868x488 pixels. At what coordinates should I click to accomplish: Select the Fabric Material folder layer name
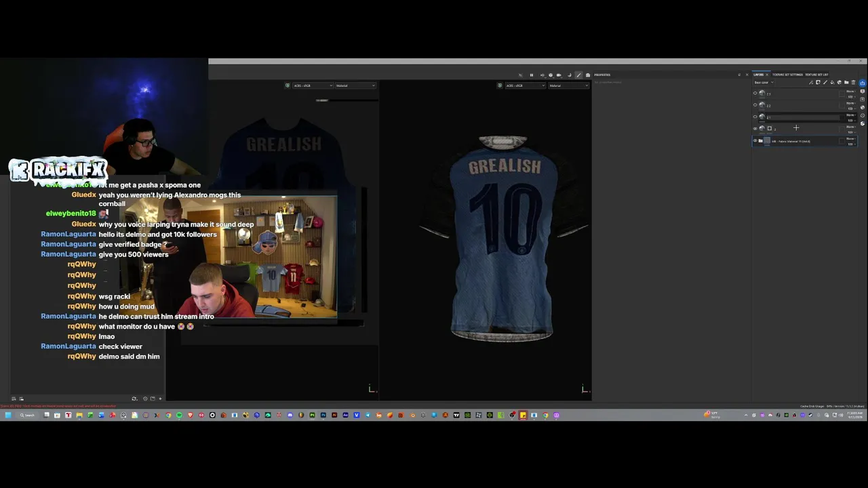tap(791, 142)
